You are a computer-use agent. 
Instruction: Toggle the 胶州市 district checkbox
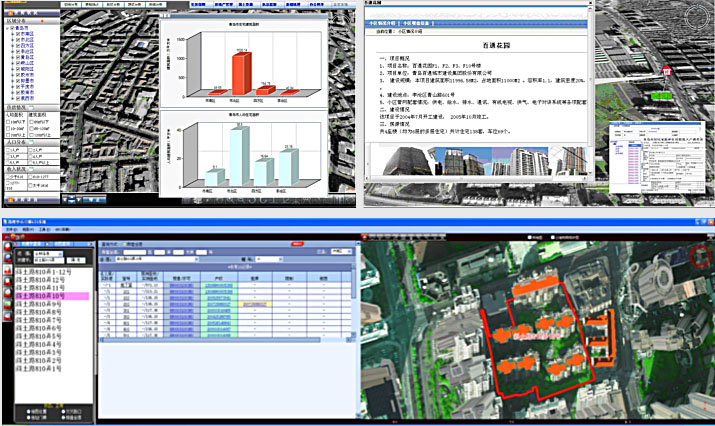tap(18, 75)
